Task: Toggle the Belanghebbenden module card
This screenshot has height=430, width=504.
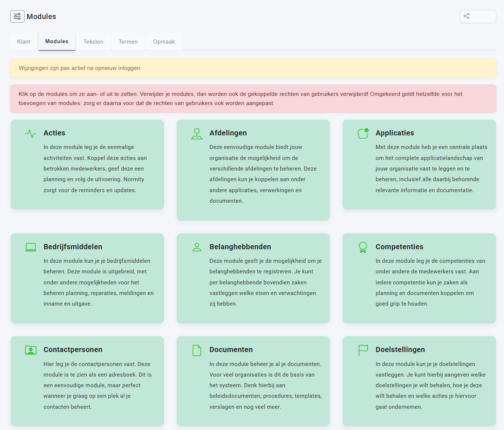Action: click(x=253, y=278)
